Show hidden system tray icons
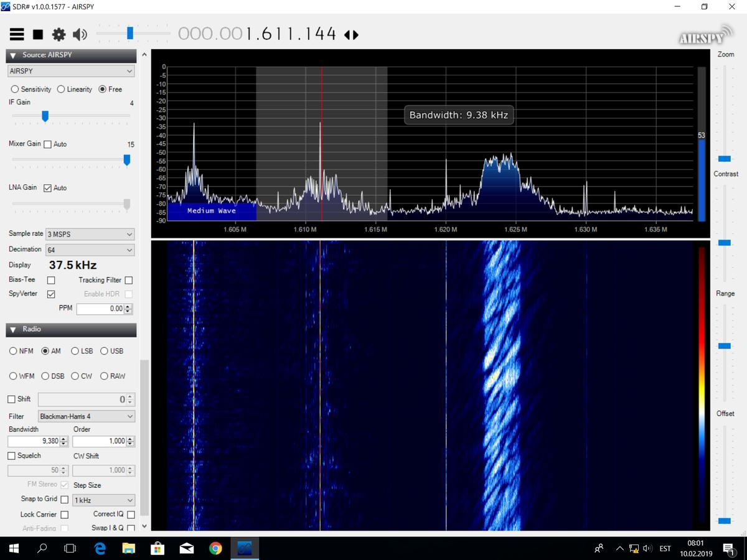Screen dimensions: 747x560 coord(620,548)
